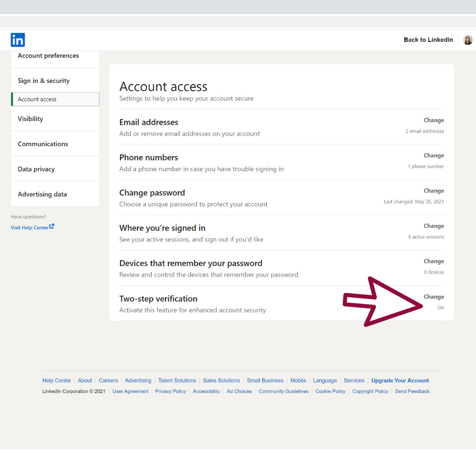This screenshot has height=476, width=476.
Task: Open external link icon beside Visit Help Center
Action: pyautogui.click(x=52, y=227)
